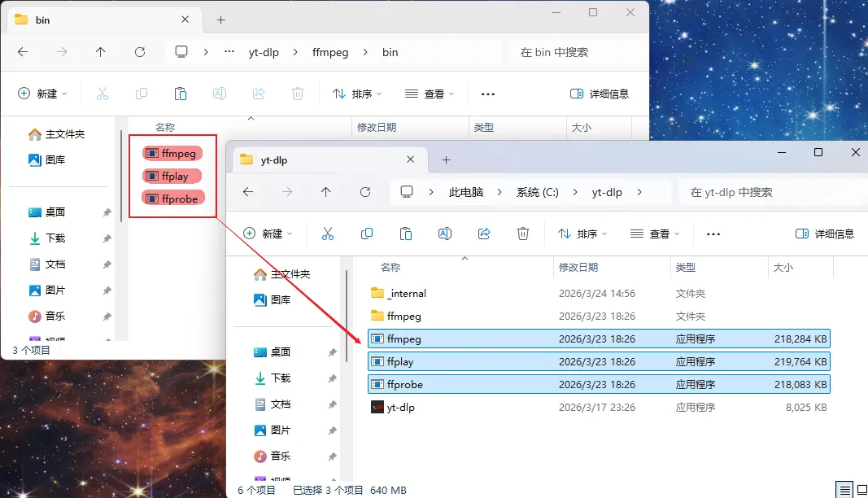This screenshot has width=868, height=498.
Task: Click the share icon in yt-dlp window toolbar
Action: point(484,234)
